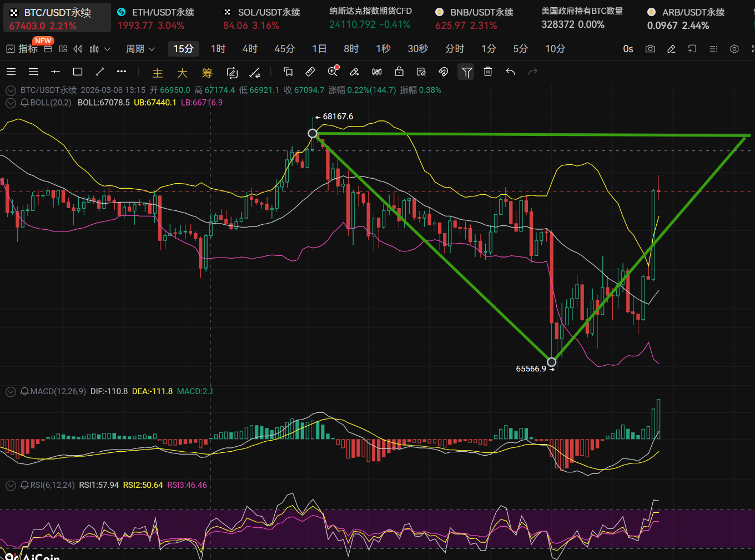Click the trash icon to delete drawings
Viewport: 755px width, 560px height.
pos(488,72)
